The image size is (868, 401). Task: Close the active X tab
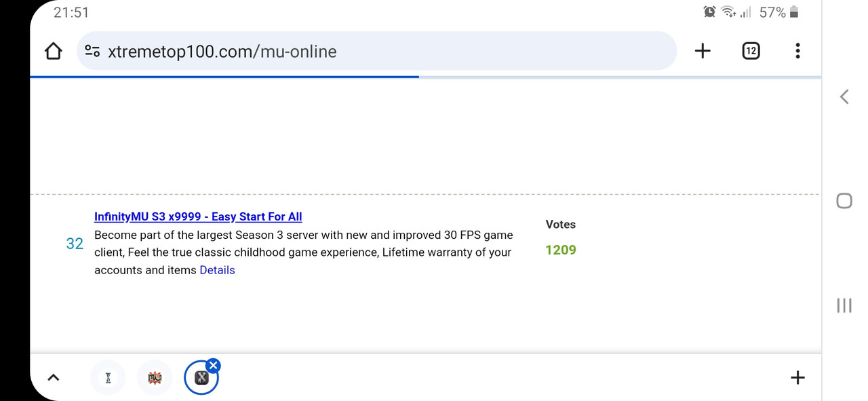click(x=213, y=366)
